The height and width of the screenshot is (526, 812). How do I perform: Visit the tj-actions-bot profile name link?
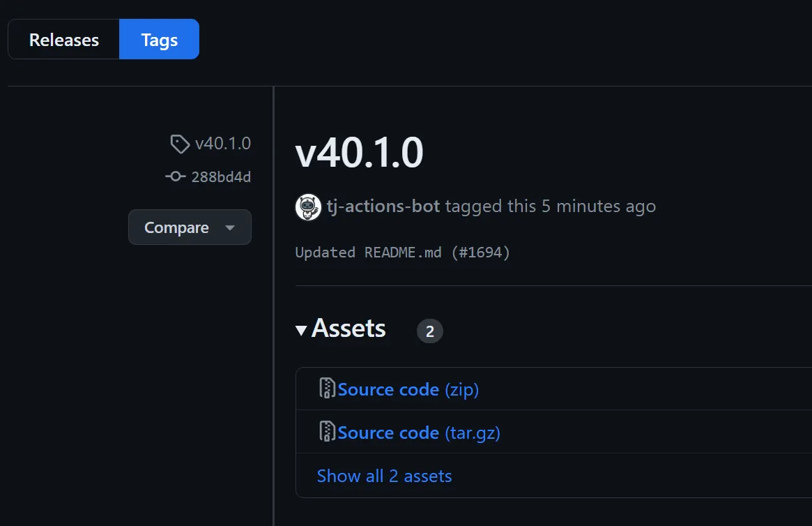tap(383, 206)
